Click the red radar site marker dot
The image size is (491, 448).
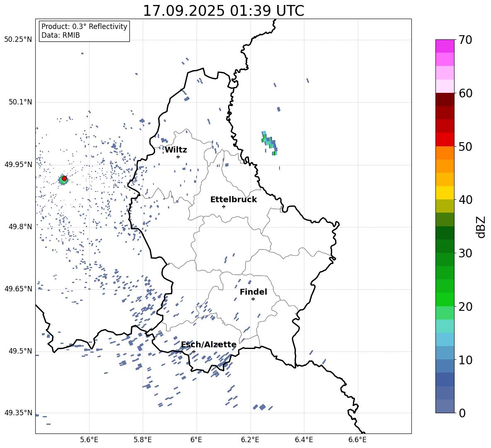pos(64,179)
